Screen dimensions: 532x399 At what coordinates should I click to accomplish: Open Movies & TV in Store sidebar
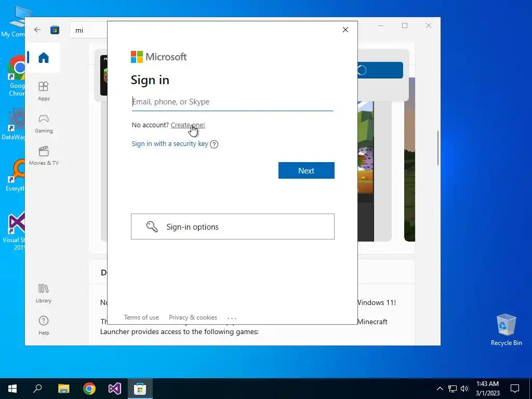click(44, 156)
